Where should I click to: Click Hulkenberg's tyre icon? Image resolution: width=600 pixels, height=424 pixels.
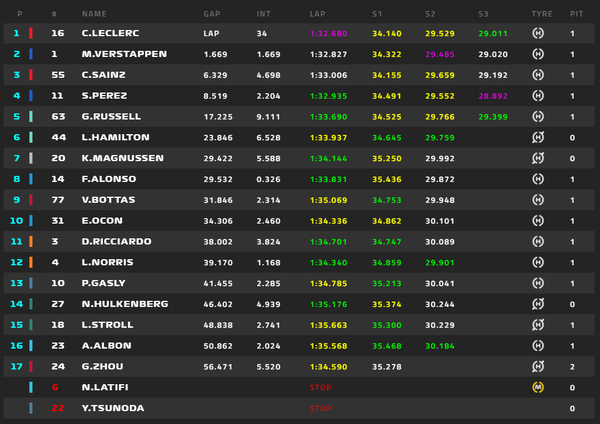(538, 304)
